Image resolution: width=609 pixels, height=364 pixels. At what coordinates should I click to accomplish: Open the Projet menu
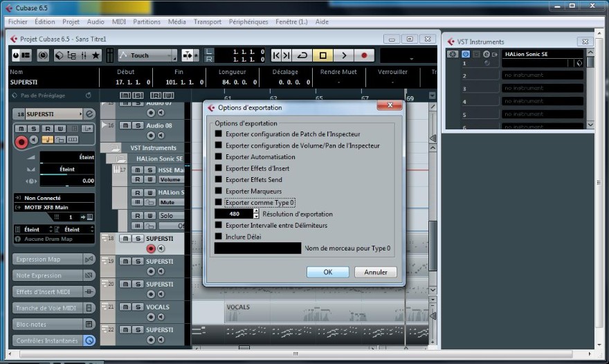(x=71, y=21)
